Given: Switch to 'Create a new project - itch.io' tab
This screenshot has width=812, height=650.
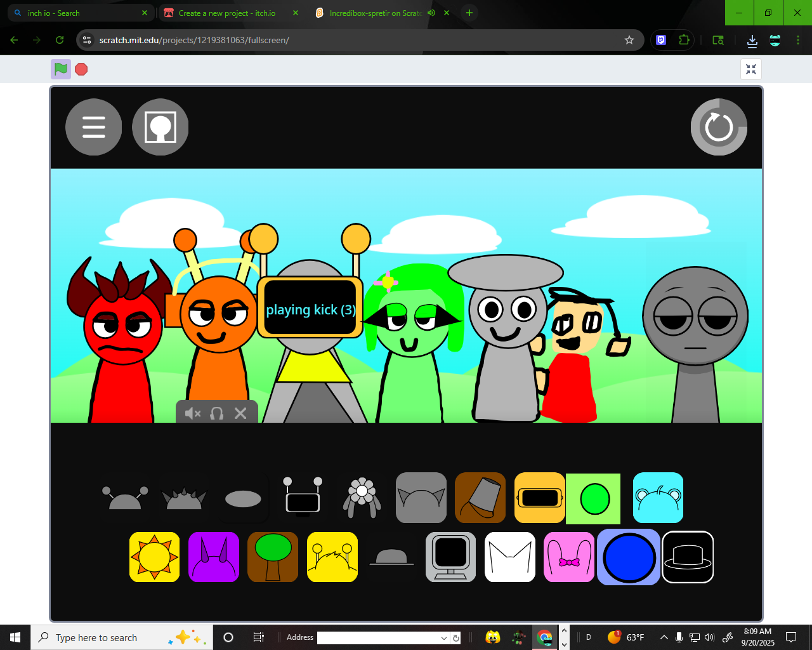Looking at the screenshot, I should [x=231, y=13].
